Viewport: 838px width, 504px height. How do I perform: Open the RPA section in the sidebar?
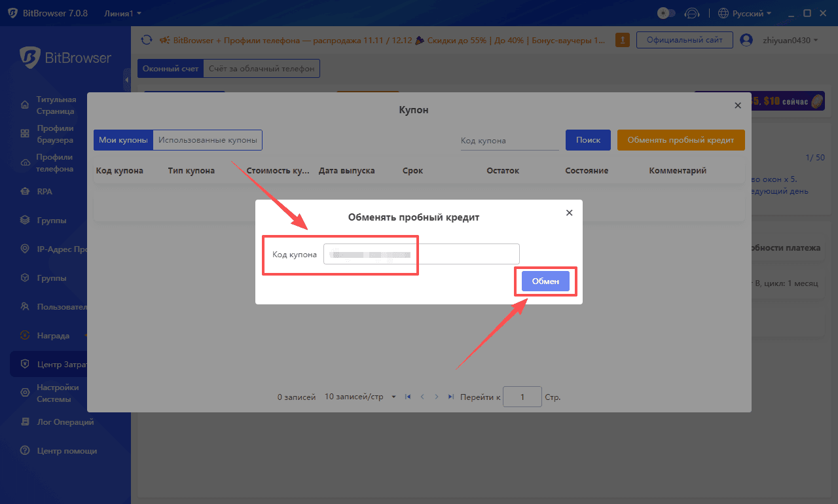[26, 191]
